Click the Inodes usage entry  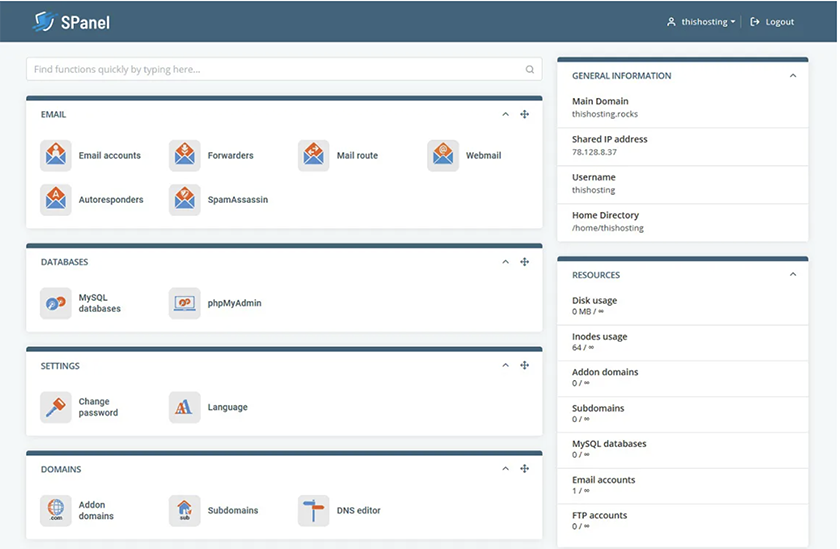[x=682, y=342]
